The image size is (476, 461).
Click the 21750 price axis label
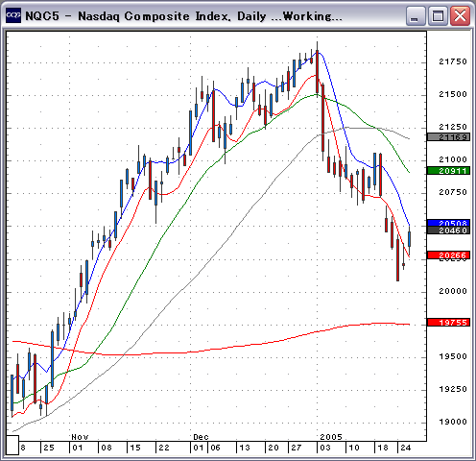click(x=453, y=61)
